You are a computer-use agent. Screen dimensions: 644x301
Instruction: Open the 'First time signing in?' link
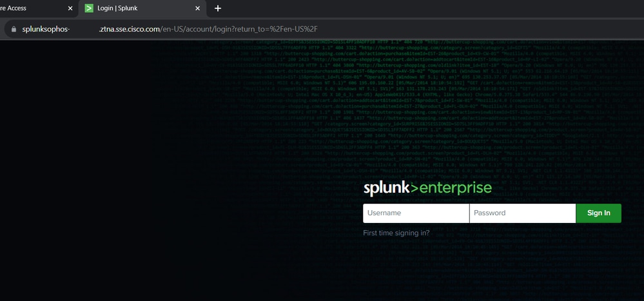click(x=396, y=233)
